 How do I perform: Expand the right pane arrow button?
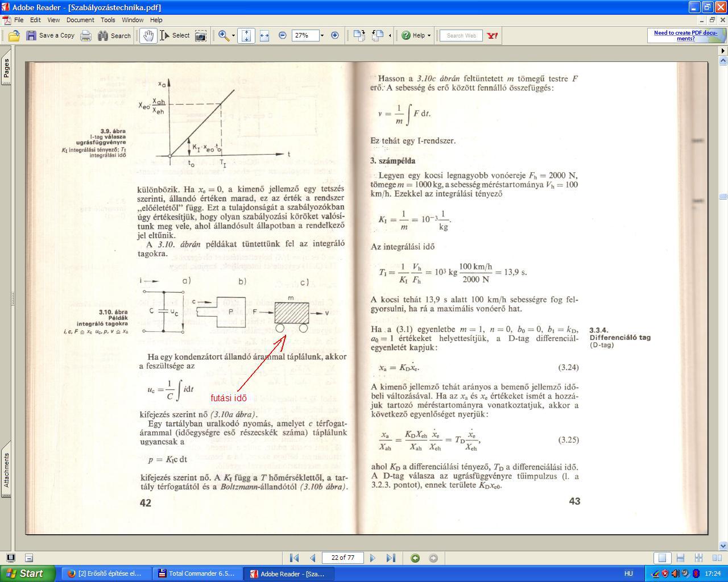click(x=723, y=51)
